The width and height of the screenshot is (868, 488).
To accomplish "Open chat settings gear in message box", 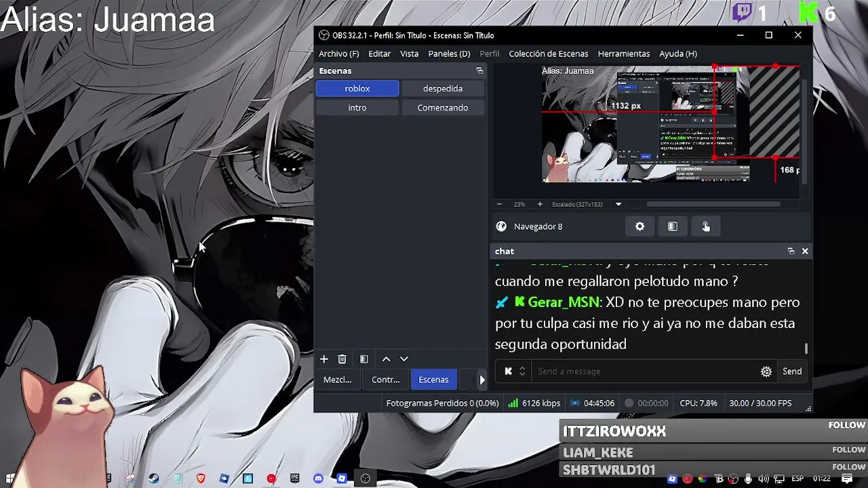I will [x=766, y=371].
